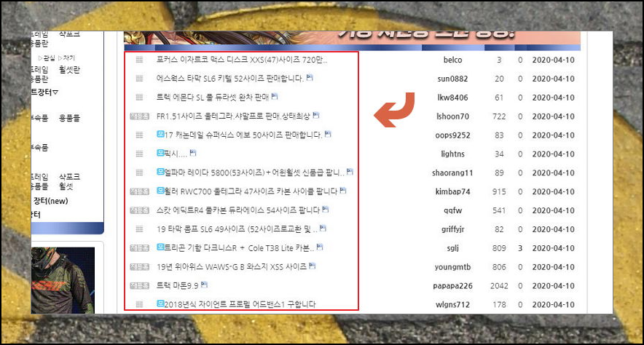
Task: Click list icon beside 캐논데일 슈퍼식스 에보 post
Action: [x=139, y=135]
